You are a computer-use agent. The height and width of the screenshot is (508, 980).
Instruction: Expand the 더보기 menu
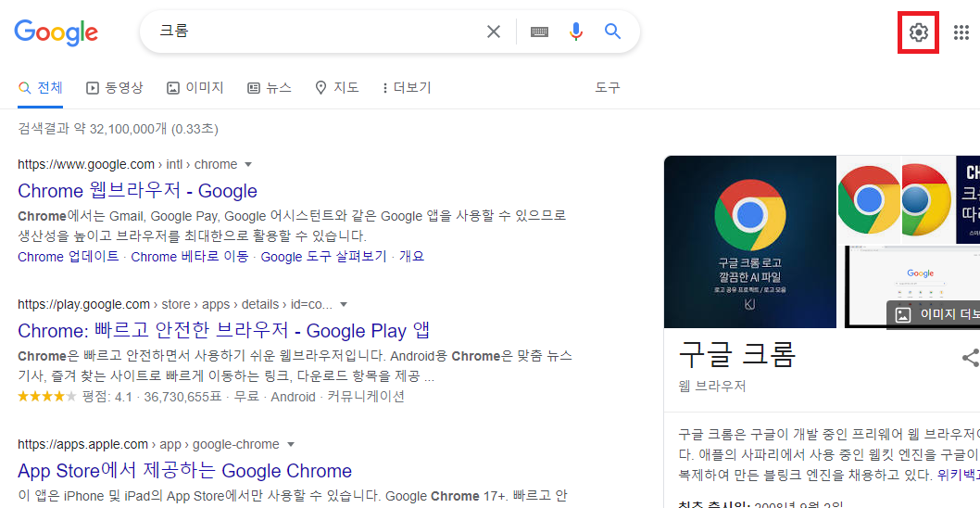coord(407,87)
